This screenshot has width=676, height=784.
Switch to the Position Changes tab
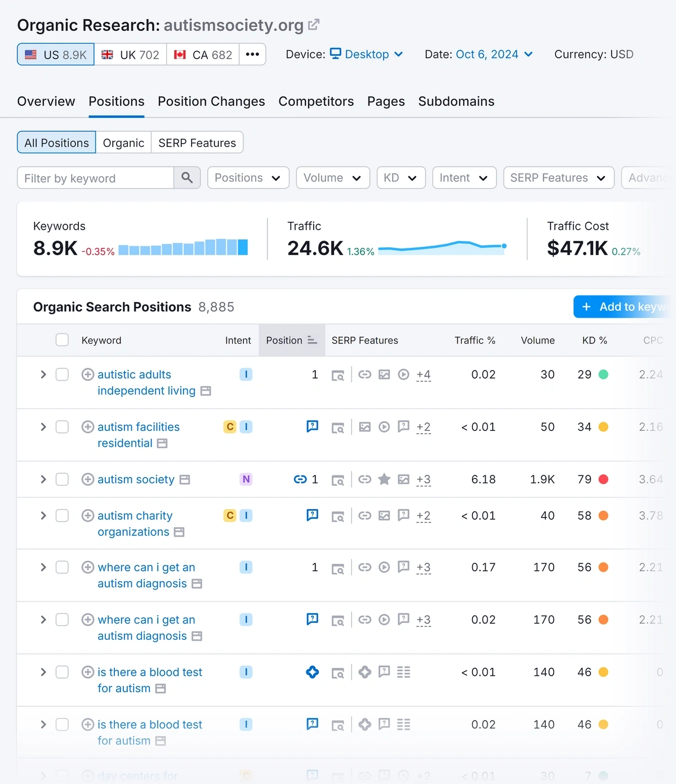click(x=211, y=101)
